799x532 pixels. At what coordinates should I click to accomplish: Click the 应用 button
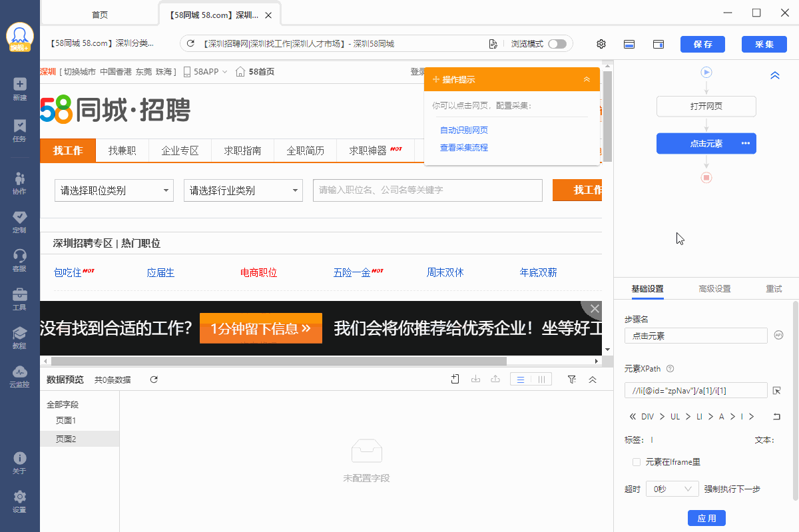706,518
